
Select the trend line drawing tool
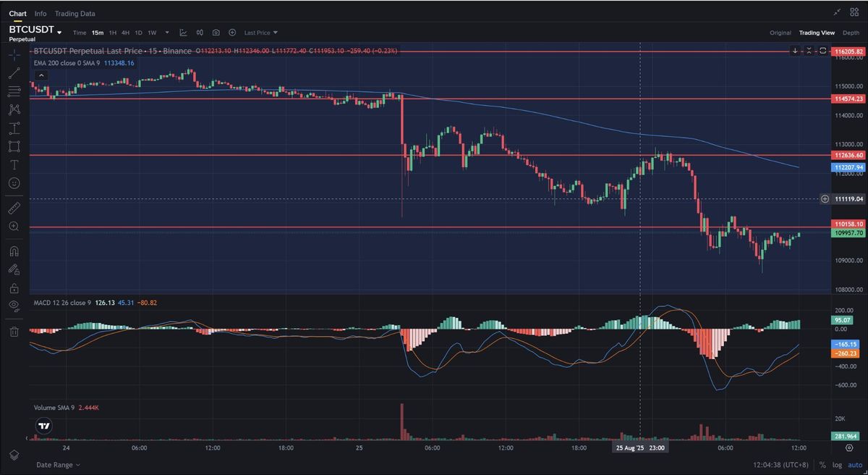coord(14,73)
